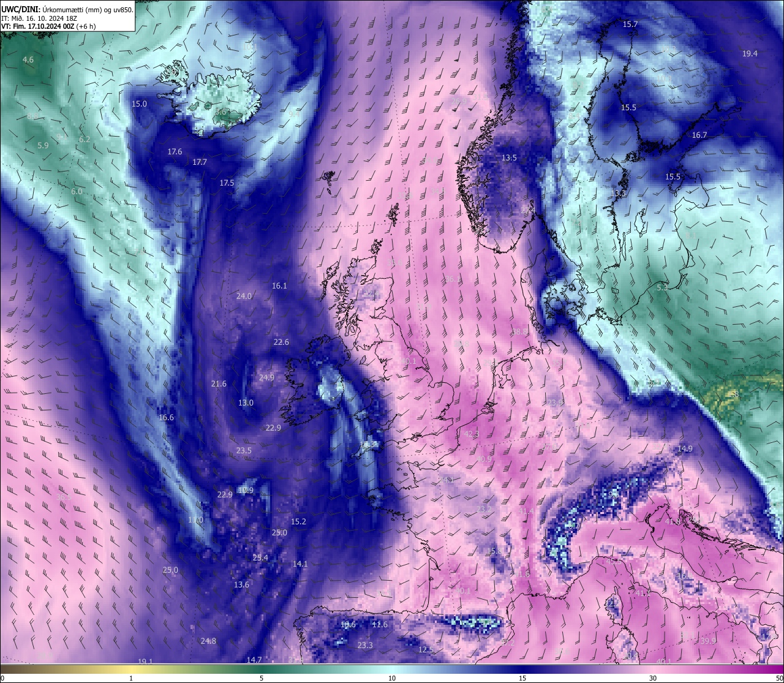Click the 16.1 value label
This screenshot has width=784, height=683.
(x=279, y=285)
